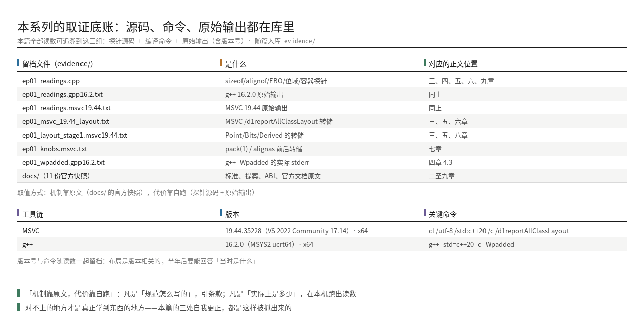Select file name ep01_wpadded.gpp16.2.txt
This screenshot has width=644, height=333.
tap(63, 162)
